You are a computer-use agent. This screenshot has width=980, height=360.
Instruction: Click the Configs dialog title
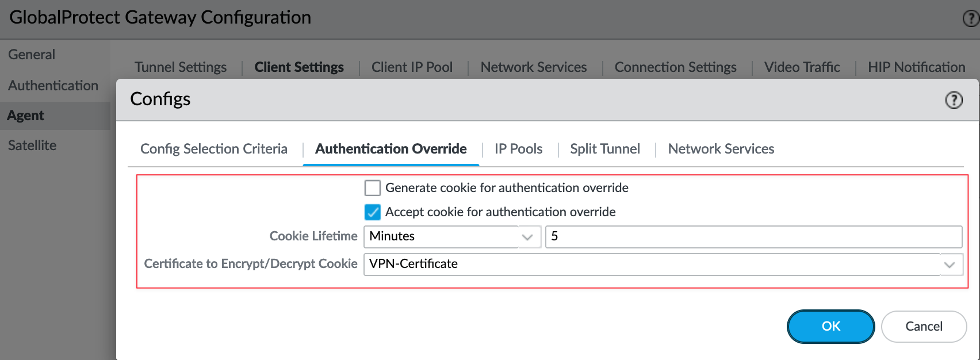[160, 99]
